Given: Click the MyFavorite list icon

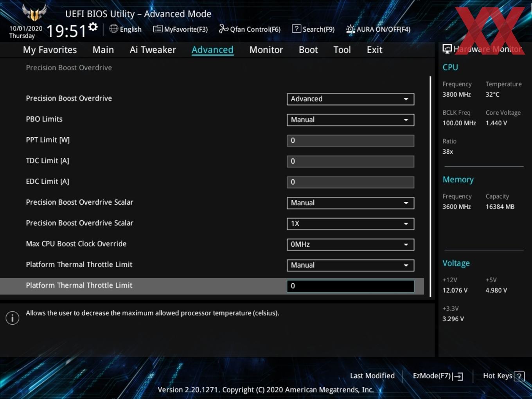Looking at the screenshot, I should pyautogui.click(x=158, y=29).
